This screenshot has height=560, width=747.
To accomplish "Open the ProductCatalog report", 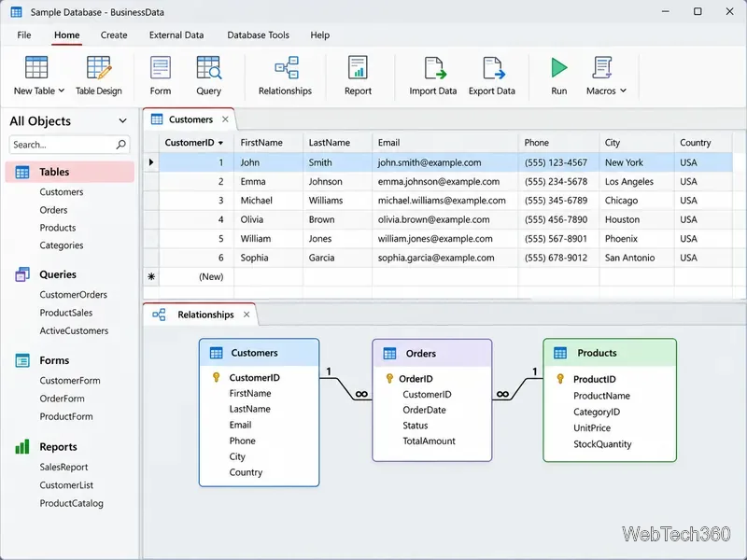I will (x=72, y=503).
